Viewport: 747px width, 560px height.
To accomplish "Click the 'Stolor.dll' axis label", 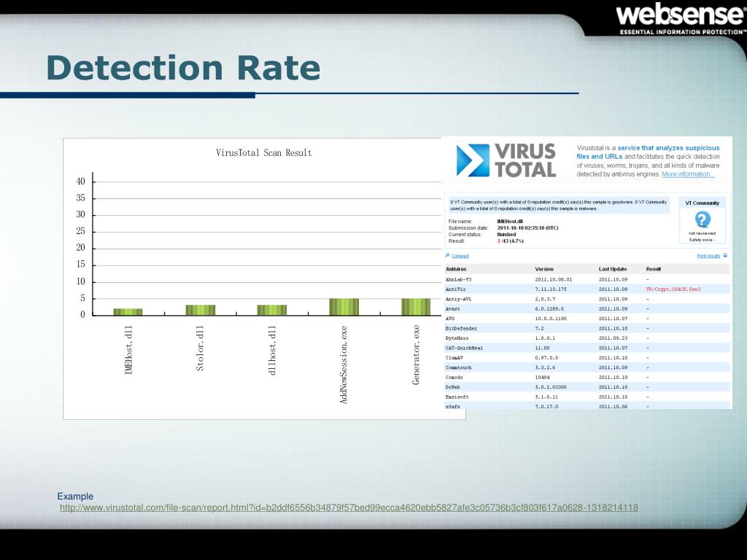I will 200,348.
